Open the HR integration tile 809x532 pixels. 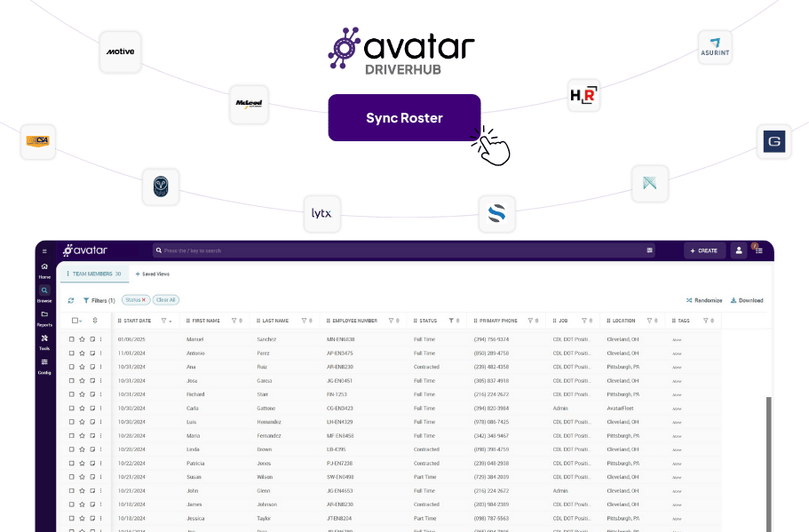(x=583, y=95)
